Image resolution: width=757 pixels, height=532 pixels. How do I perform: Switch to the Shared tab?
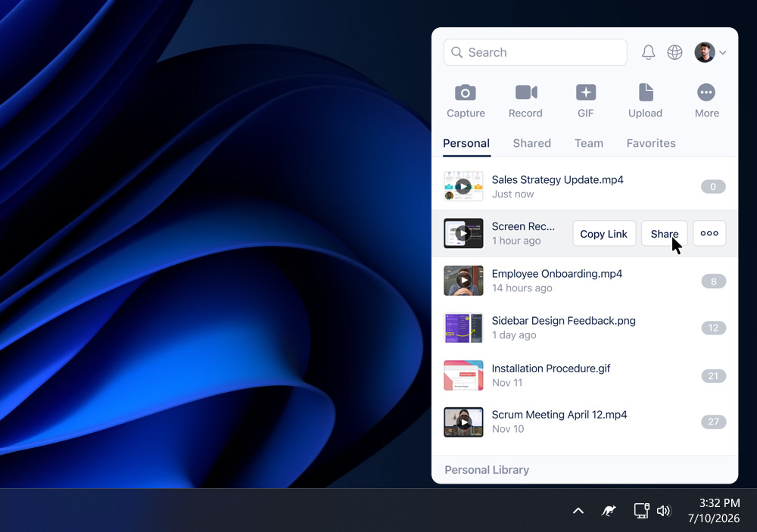[532, 143]
